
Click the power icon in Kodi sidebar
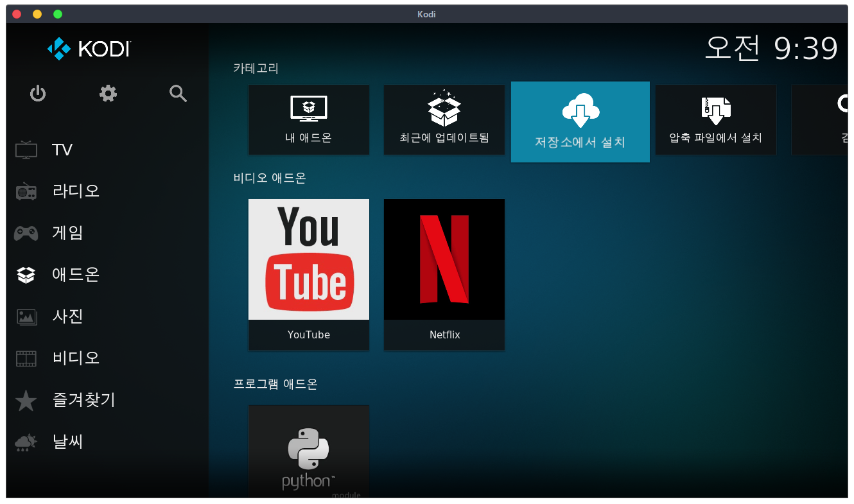coord(38,94)
